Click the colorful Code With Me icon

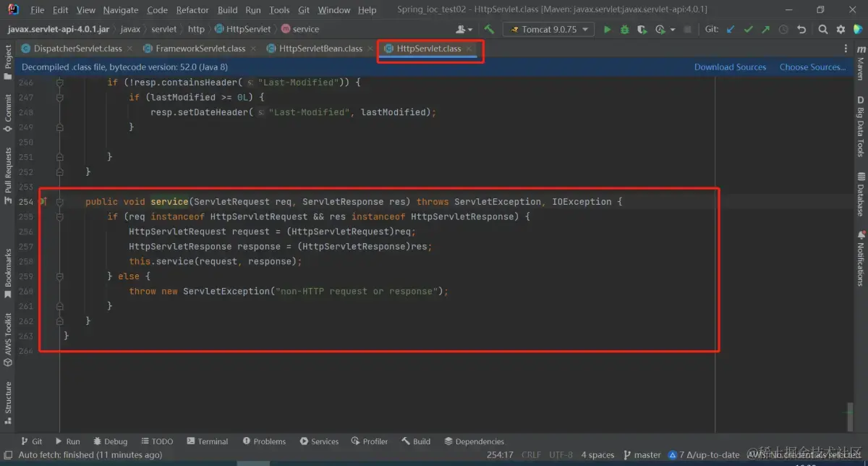(x=857, y=29)
